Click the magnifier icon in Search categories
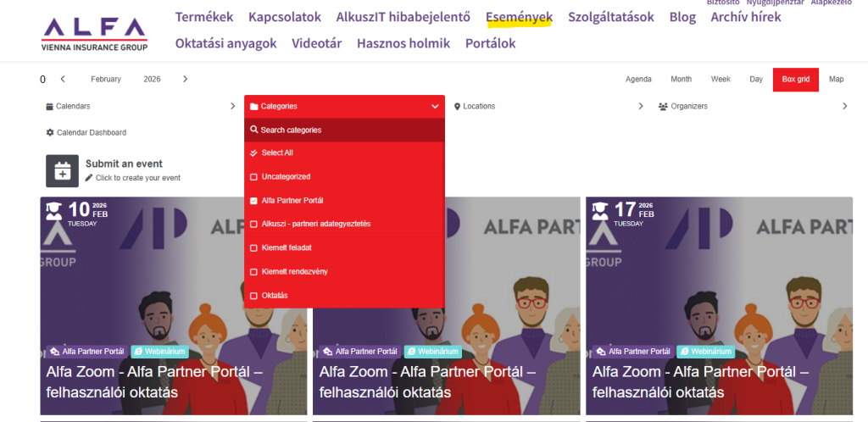 tap(254, 130)
